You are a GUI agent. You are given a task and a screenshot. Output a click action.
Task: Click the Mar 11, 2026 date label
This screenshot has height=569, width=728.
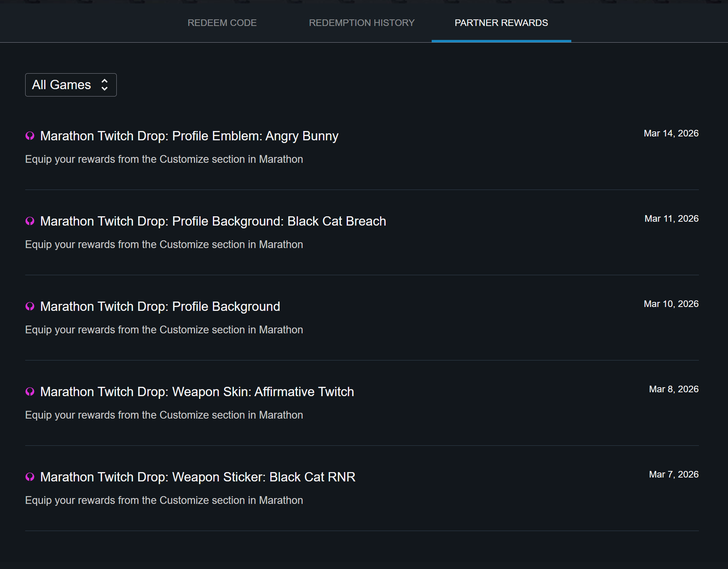coord(671,219)
